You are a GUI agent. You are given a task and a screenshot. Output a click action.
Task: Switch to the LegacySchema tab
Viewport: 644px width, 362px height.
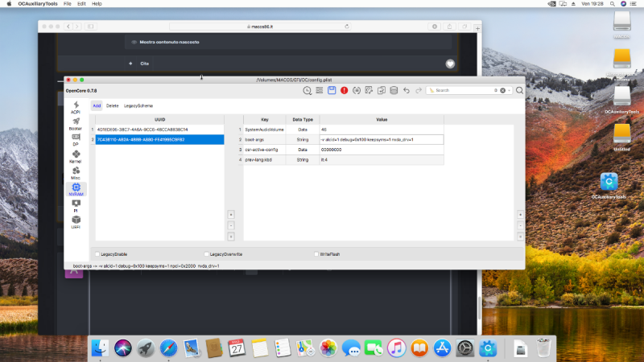click(x=138, y=106)
